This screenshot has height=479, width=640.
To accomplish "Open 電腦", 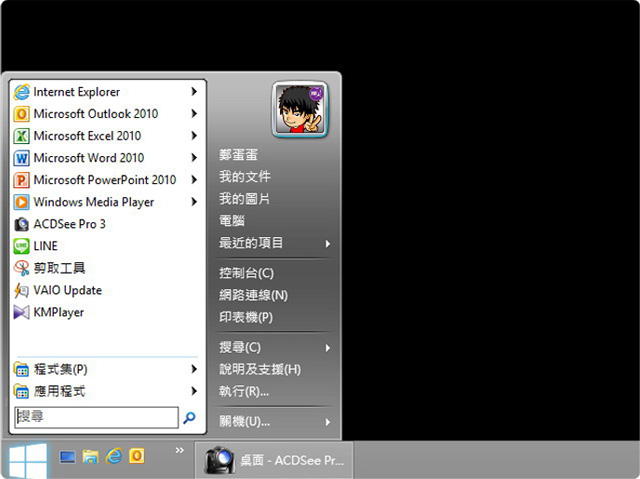I will (x=232, y=221).
